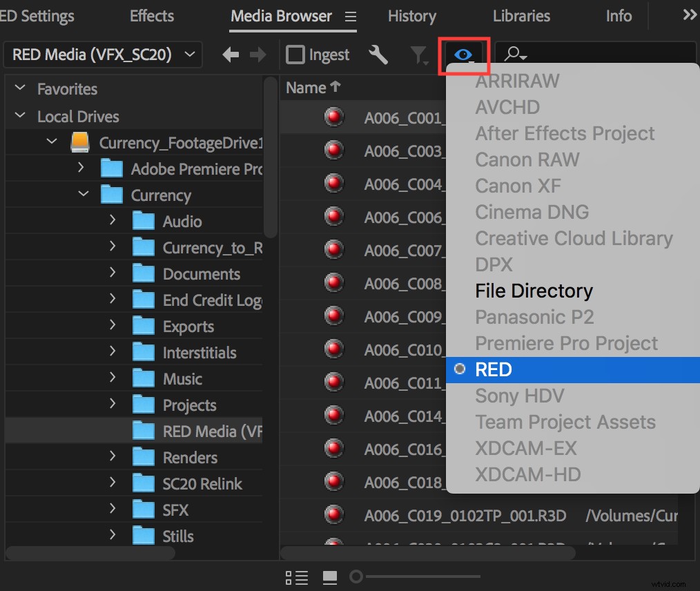The image size is (700, 591).
Task: Open the RED Media (VFX_SC20) dropdown
Action: [102, 54]
